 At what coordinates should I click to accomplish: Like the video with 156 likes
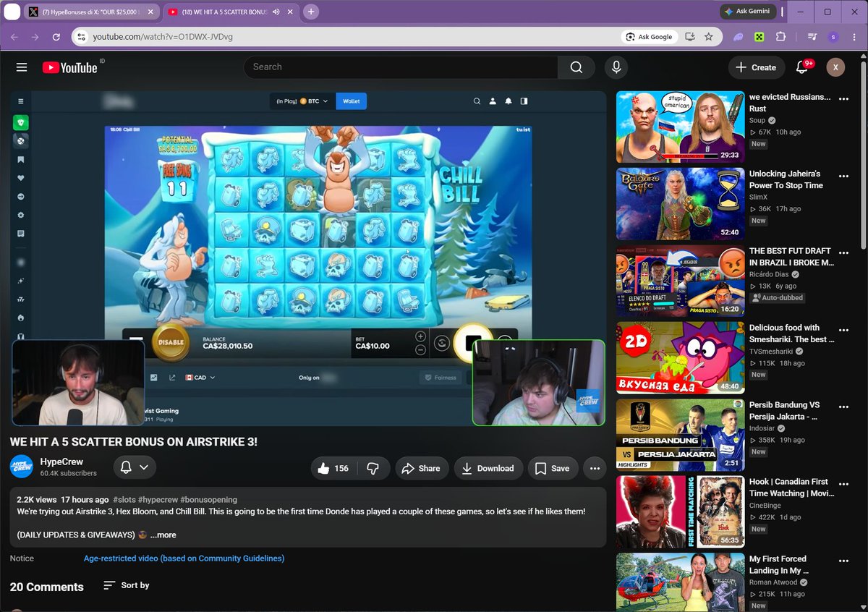(333, 468)
